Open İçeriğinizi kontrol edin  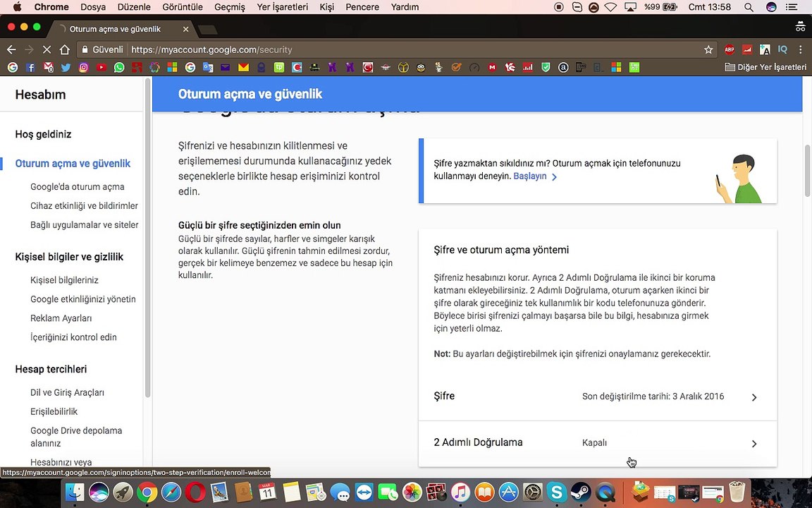coord(73,337)
